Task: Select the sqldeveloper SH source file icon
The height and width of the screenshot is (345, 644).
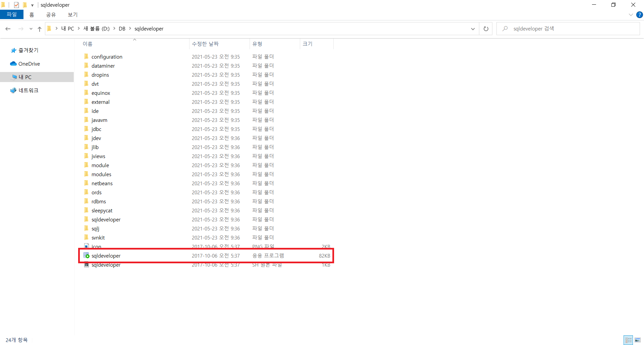Action: coord(87,265)
